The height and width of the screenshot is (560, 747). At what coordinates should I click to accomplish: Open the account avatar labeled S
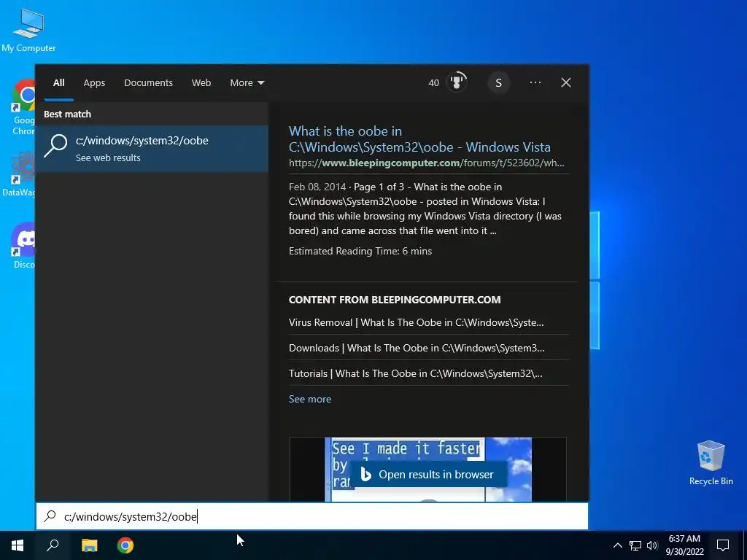[x=498, y=83]
